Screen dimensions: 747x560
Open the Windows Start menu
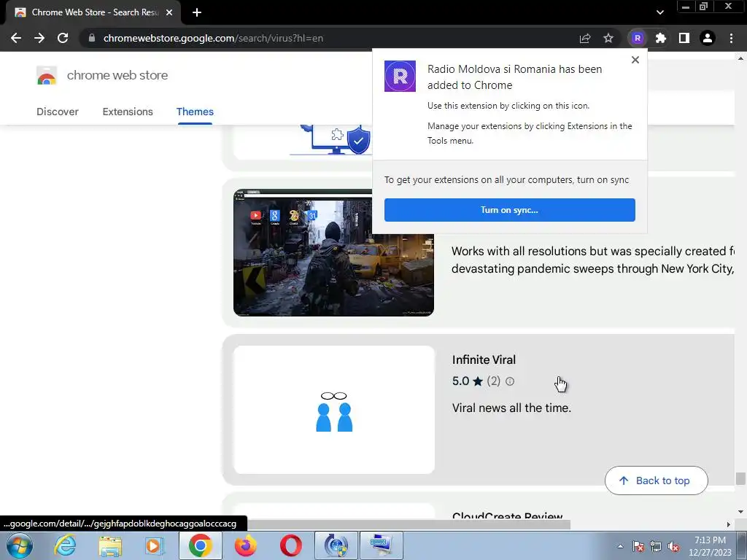(x=19, y=545)
